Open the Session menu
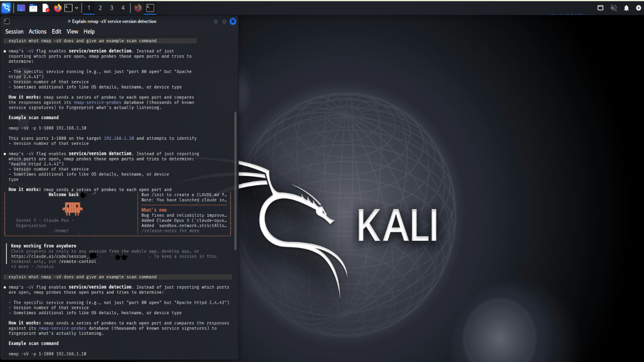 coord(14,32)
